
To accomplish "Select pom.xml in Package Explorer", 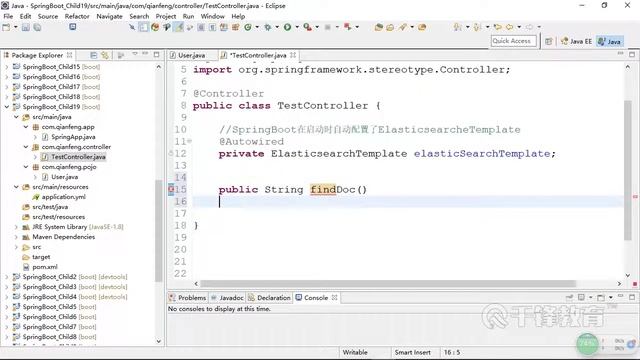I will click(44, 267).
